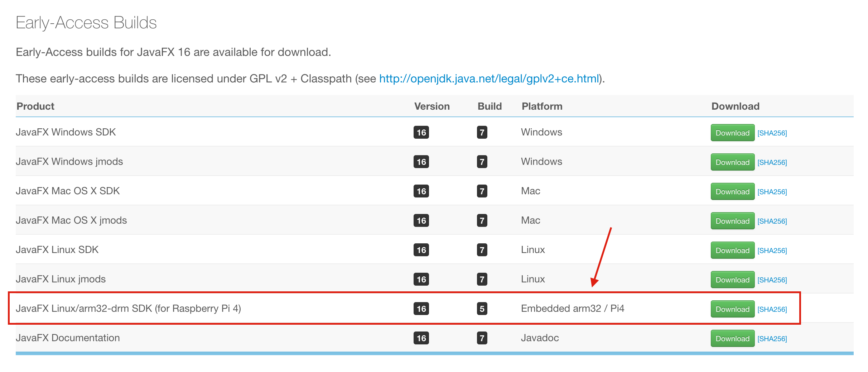
Task: Select the Download column header
Action: 735,106
